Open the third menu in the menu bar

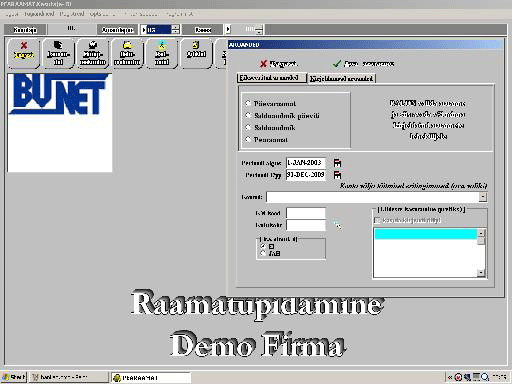72,14
